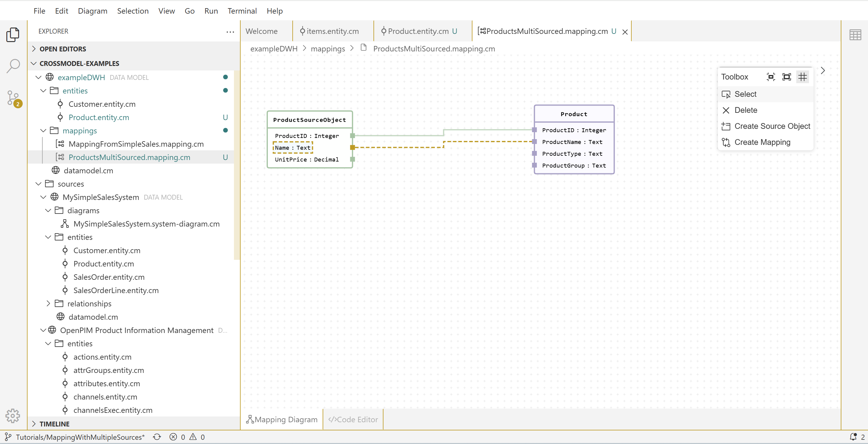Collapse the mappings folder

44,131
